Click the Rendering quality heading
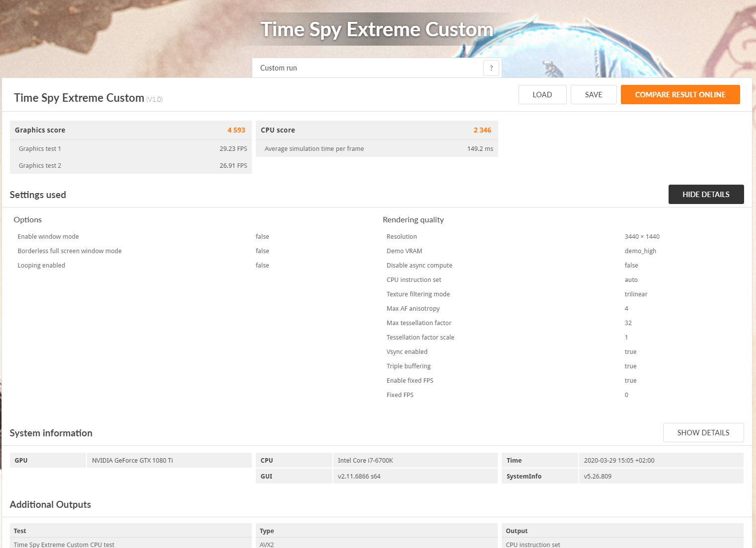Viewport: 756px width, 548px height. point(413,220)
